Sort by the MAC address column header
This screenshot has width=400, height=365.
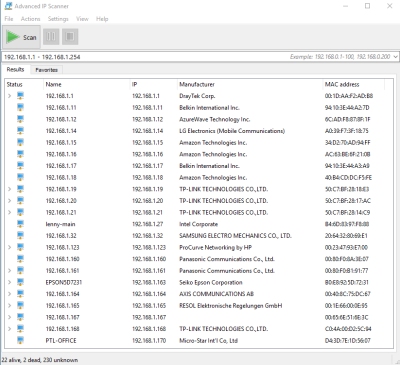click(354, 84)
